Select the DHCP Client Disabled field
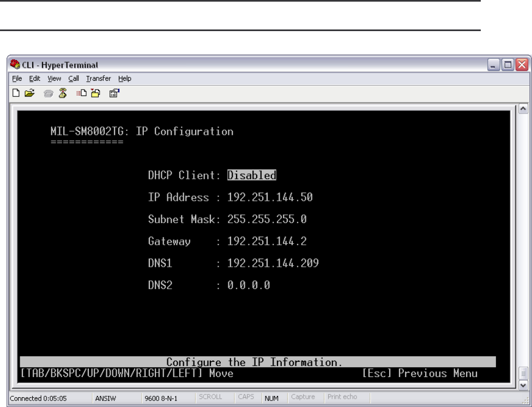Image resolution: width=532 pixels, height=407 pixels. tap(252, 175)
